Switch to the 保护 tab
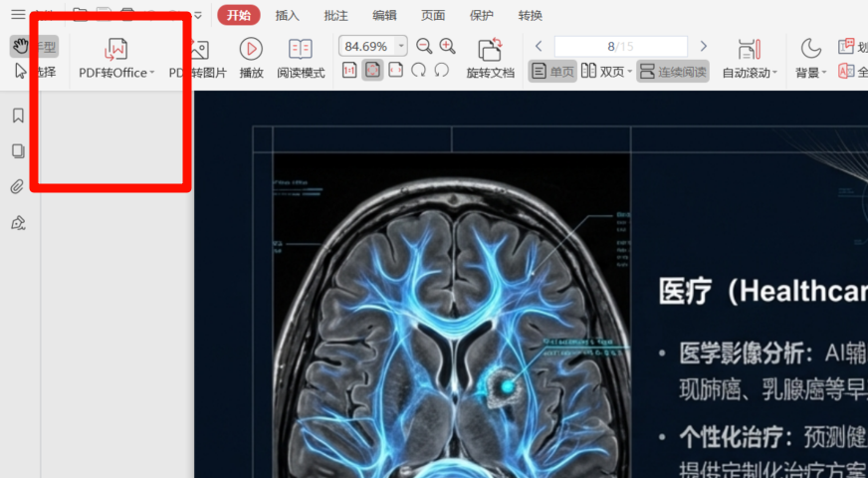 [x=482, y=16]
